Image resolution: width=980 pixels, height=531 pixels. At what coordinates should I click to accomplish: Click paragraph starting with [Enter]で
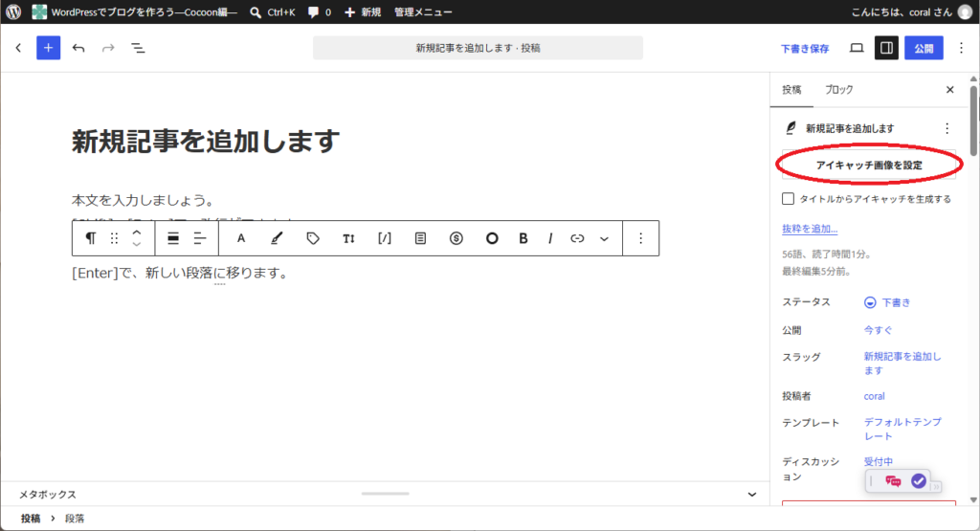coord(180,273)
